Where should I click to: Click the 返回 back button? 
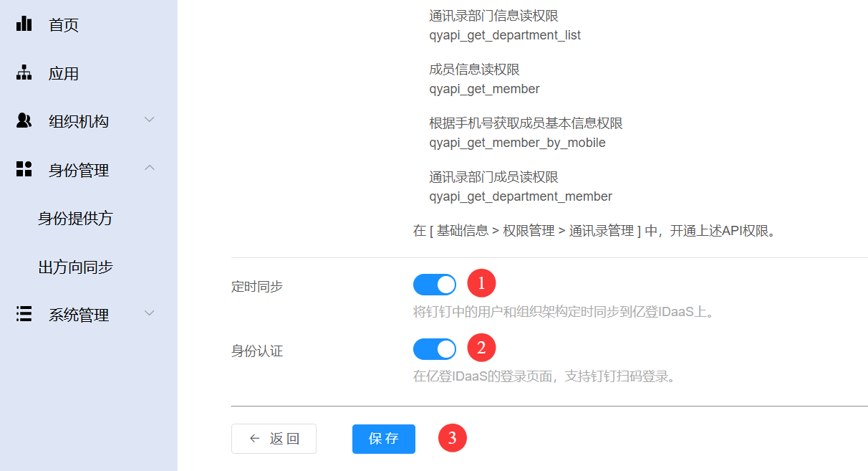pyautogui.click(x=274, y=439)
